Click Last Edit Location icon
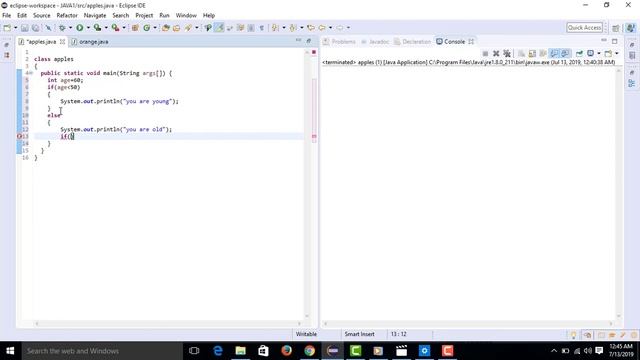 (311, 28)
